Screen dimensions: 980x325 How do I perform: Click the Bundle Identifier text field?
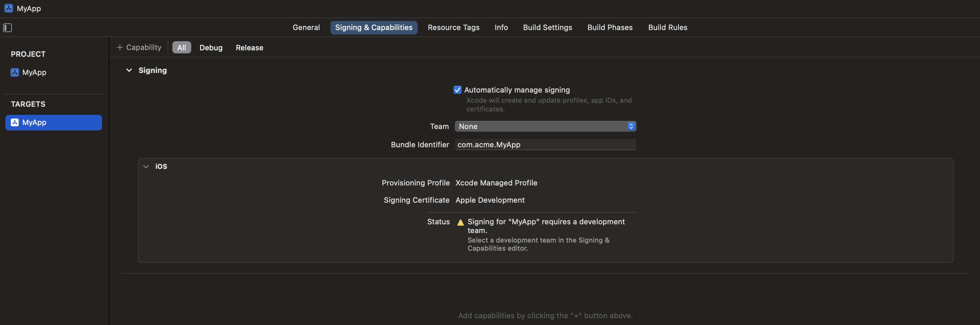[x=545, y=145]
